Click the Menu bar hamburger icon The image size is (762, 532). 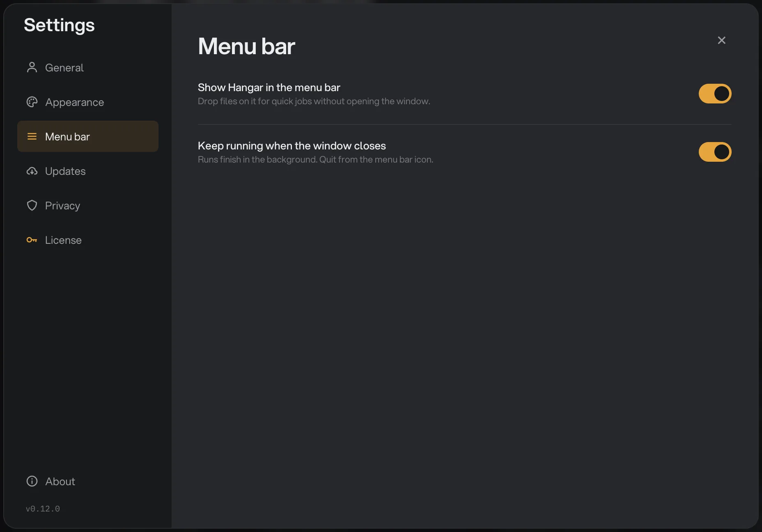[x=32, y=136]
